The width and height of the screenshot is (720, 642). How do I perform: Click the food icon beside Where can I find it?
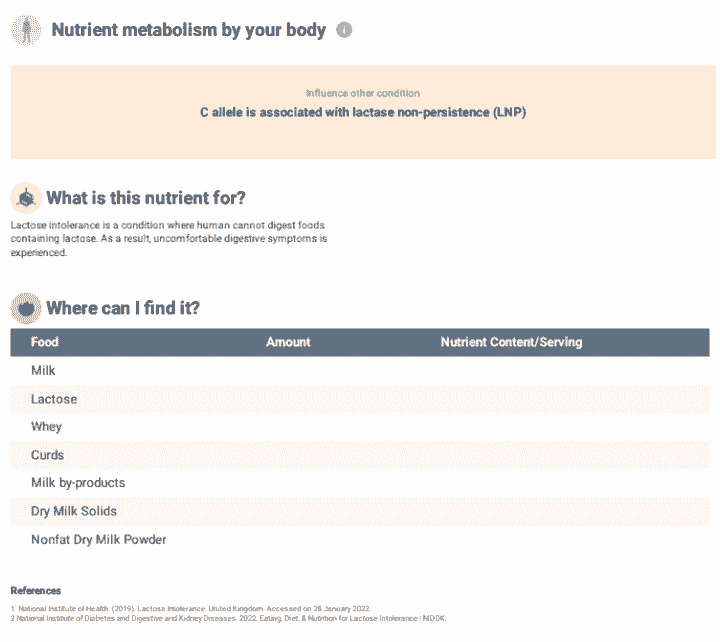point(27,308)
